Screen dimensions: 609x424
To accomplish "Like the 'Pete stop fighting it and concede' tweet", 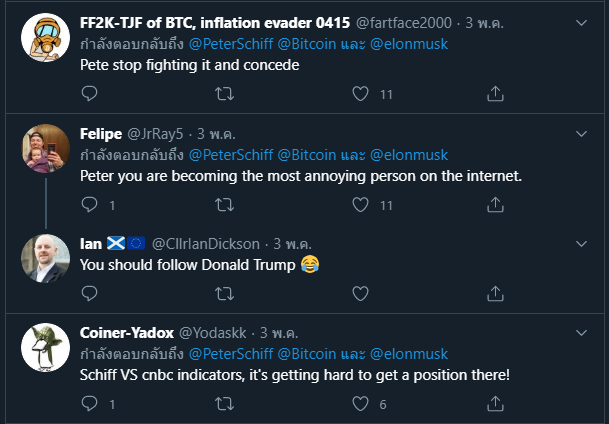I will coord(361,94).
